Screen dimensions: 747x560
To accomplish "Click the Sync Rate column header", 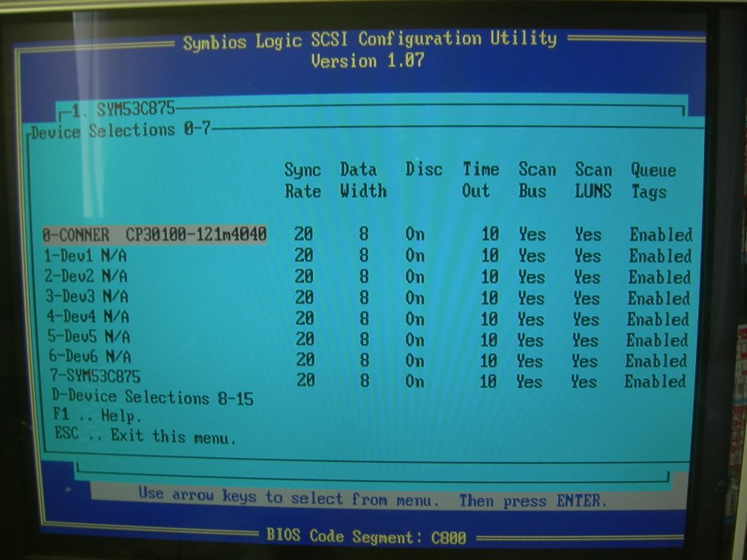I will [x=303, y=181].
